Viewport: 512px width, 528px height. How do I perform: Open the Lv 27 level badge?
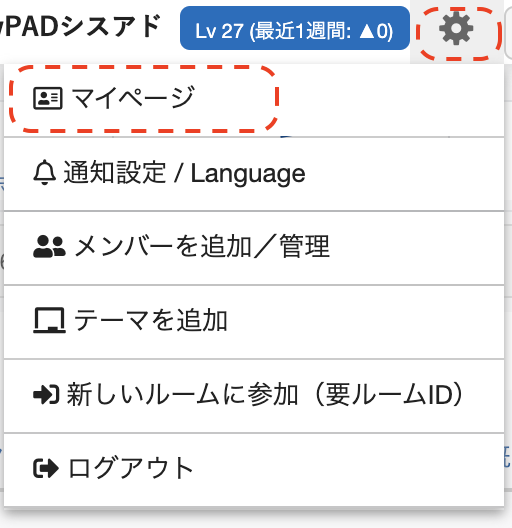(x=295, y=28)
